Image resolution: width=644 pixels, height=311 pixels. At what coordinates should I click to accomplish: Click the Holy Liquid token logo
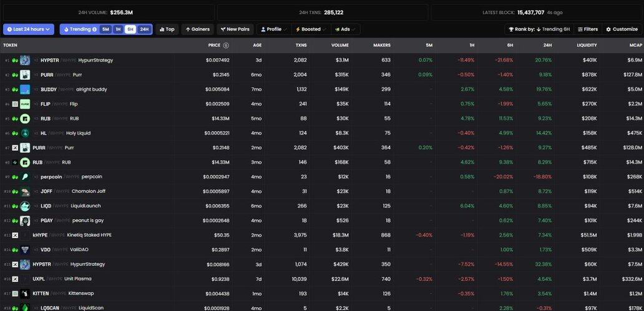pos(25,133)
